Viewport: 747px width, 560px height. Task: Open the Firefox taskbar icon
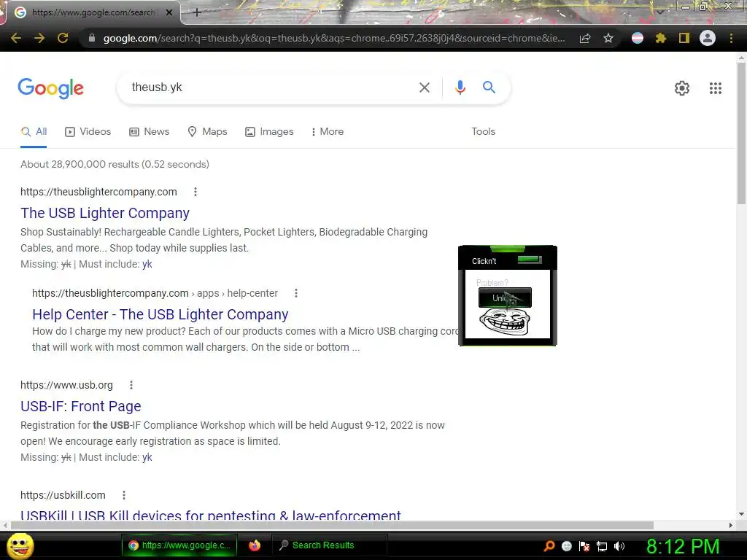click(255, 545)
